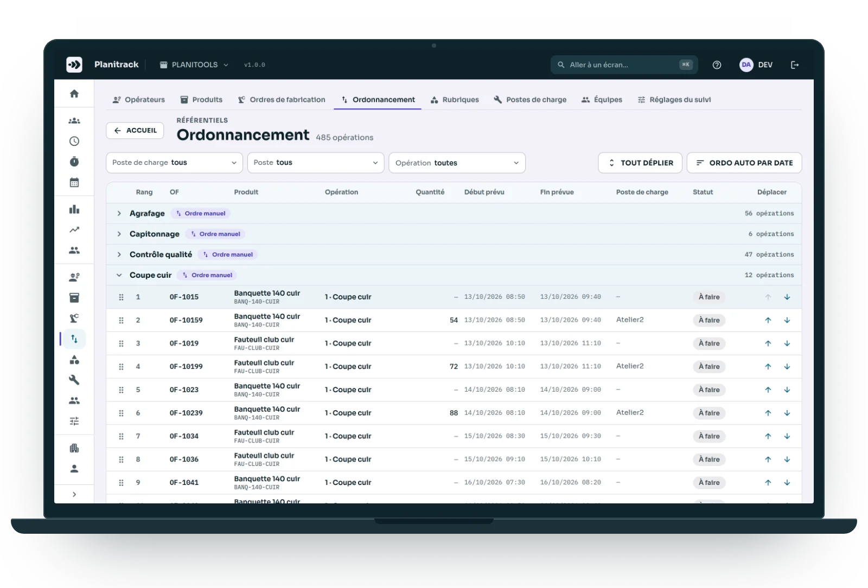Image resolution: width=868 pixels, height=588 pixels.
Task: Click the Ordre manuel badge next to Agrafage
Action: [x=201, y=214]
